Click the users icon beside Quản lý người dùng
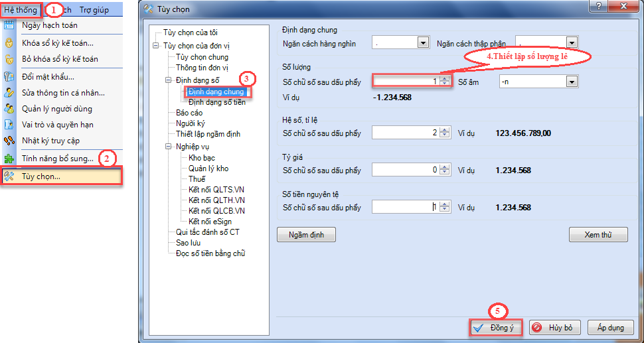 pyautogui.click(x=9, y=109)
